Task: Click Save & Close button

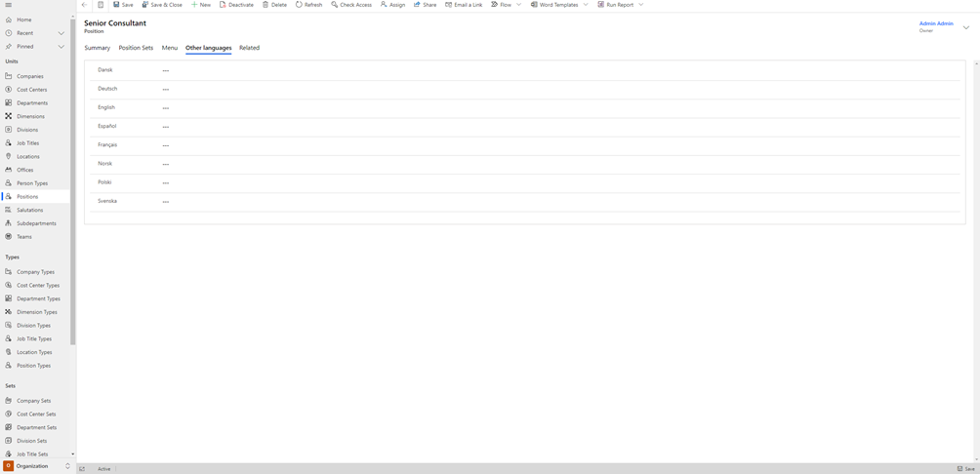Action: point(162,5)
